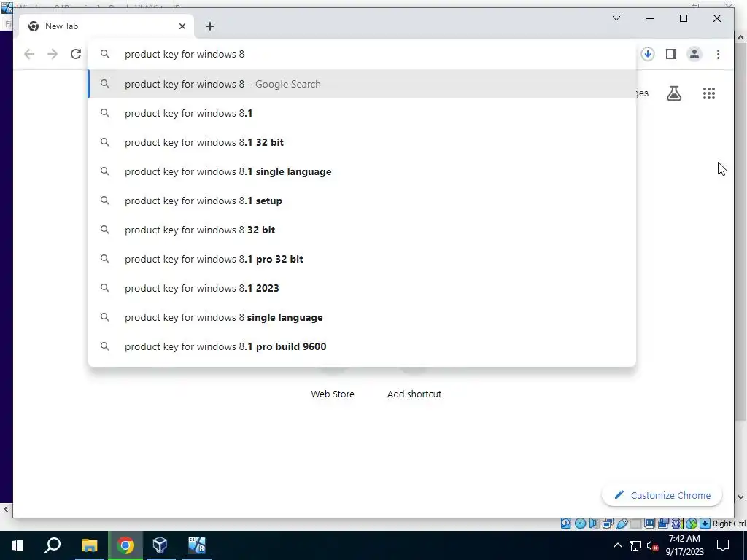
Task: Open Chrome downloads icon in toolbar
Action: point(648,54)
